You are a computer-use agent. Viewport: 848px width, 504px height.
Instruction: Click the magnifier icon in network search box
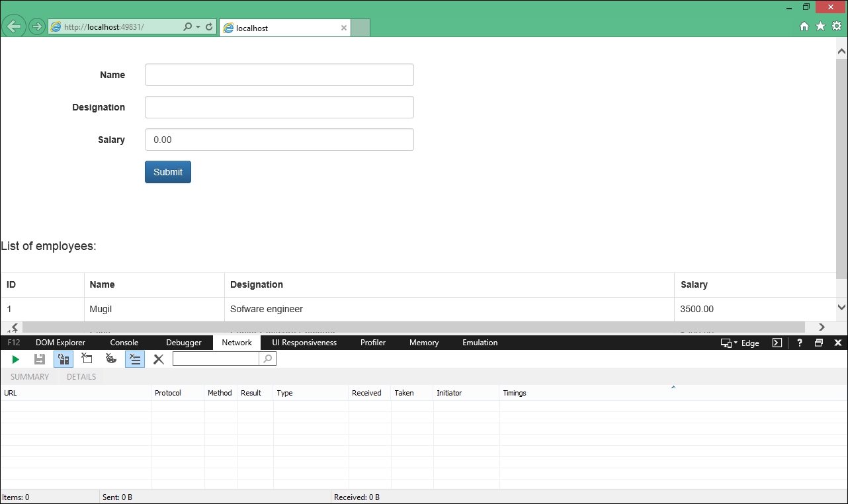(268, 358)
